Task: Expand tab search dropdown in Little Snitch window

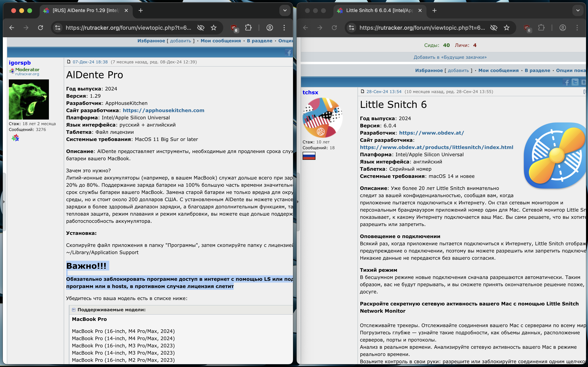Action: tap(578, 10)
